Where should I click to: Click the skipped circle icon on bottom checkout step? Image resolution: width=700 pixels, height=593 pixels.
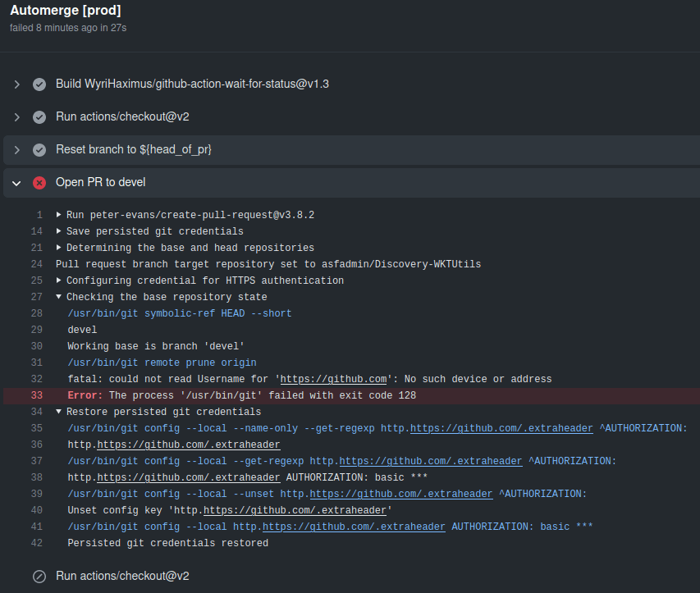tap(39, 576)
